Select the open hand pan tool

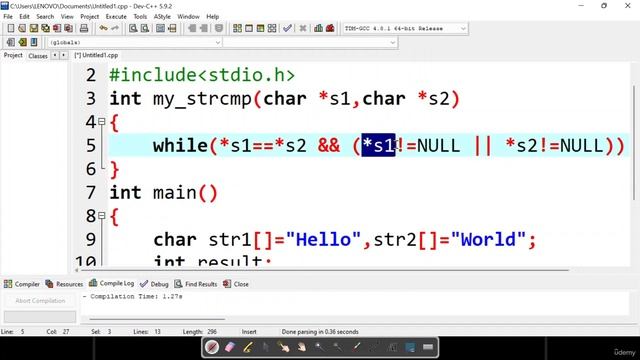pyautogui.click(x=301, y=347)
